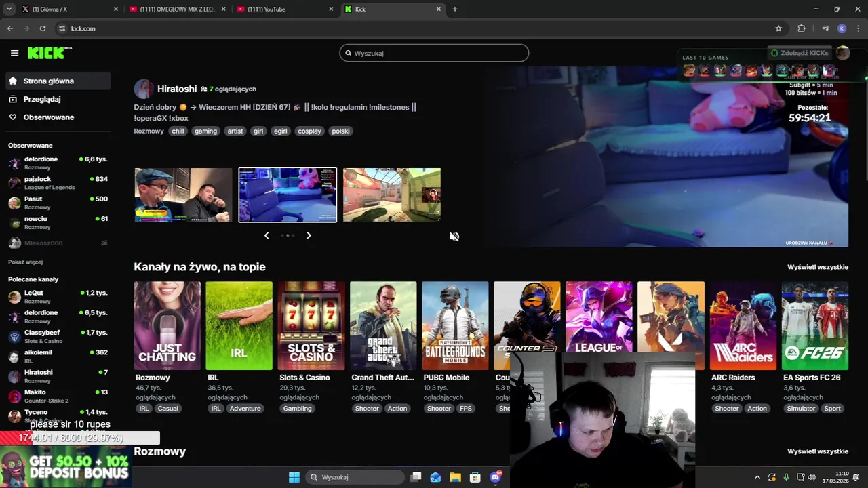Open carousel thumbnail with two men
This screenshot has height=488, width=868.
click(183, 195)
